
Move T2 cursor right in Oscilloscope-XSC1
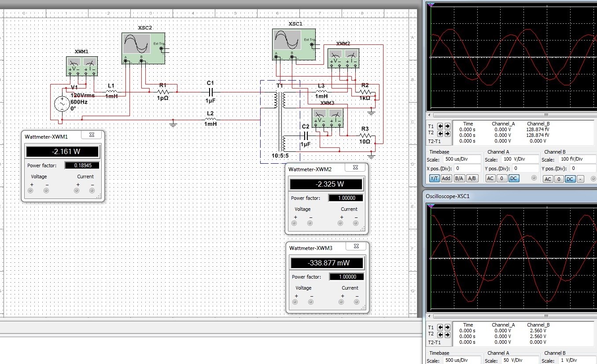pyautogui.click(x=447, y=335)
